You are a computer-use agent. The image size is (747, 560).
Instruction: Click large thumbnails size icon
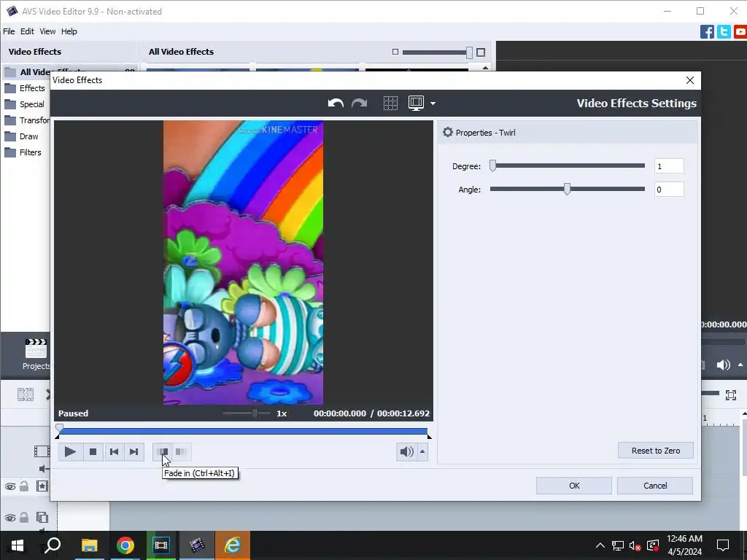pyautogui.click(x=481, y=52)
